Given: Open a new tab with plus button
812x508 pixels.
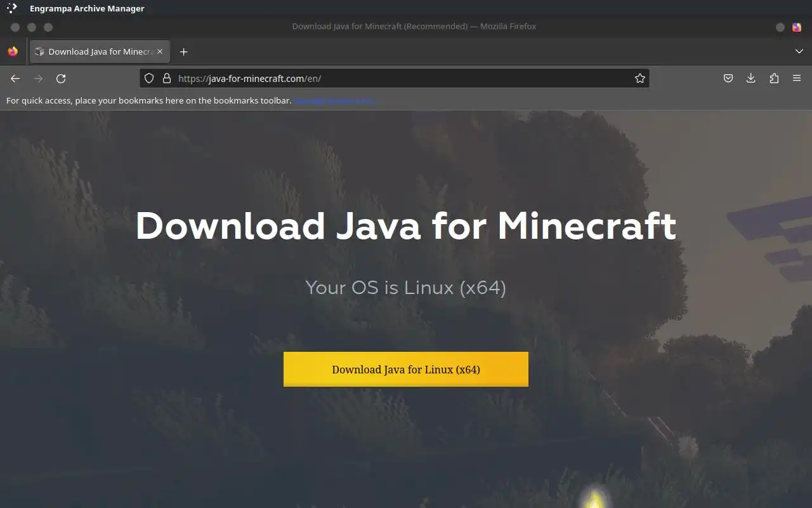Looking at the screenshot, I should [183, 51].
